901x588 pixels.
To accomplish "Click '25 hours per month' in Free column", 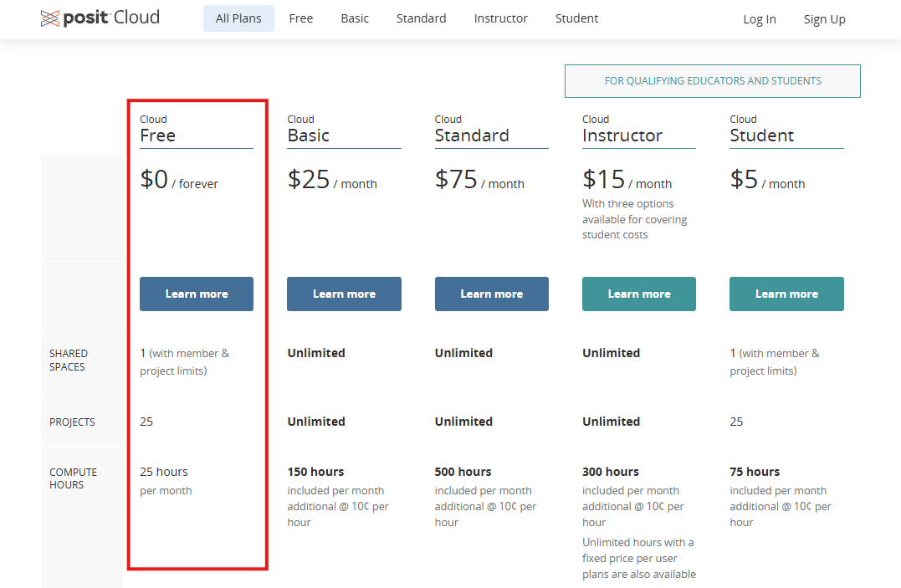I will [x=166, y=480].
